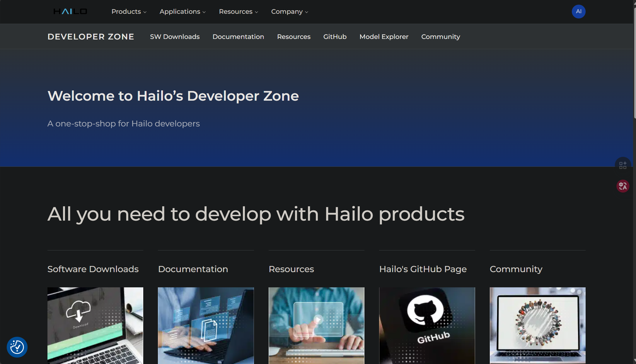
Task: Open the AI user avatar
Action: coord(578,11)
